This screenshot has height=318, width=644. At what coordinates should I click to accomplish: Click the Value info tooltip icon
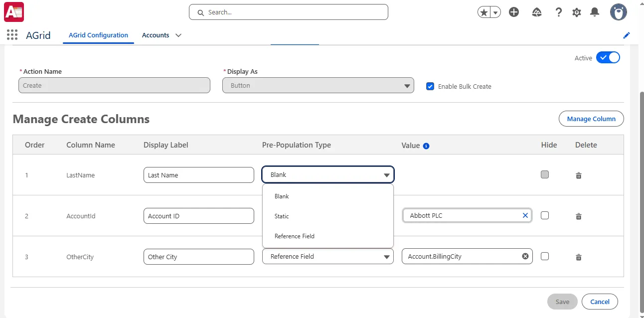pyautogui.click(x=426, y=146)
